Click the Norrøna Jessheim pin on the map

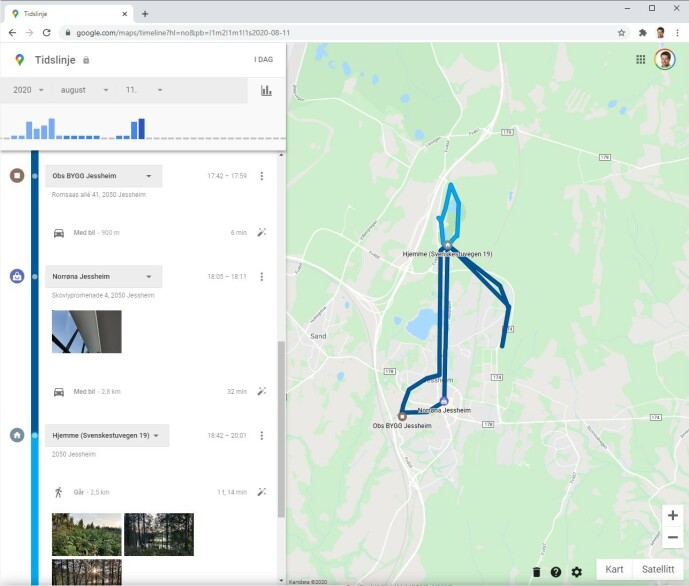pos(444,401)
